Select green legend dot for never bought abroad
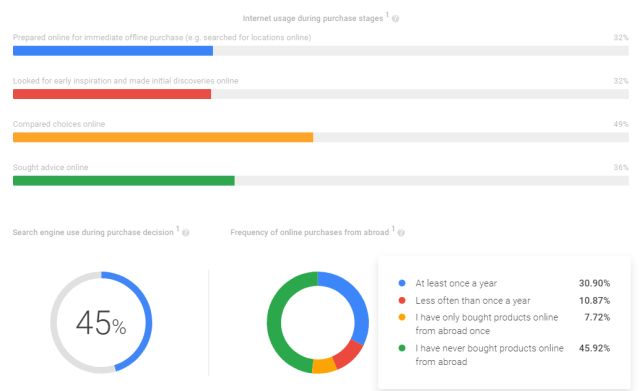The height and width of the screenshot is (391, 640). [402, 348]
